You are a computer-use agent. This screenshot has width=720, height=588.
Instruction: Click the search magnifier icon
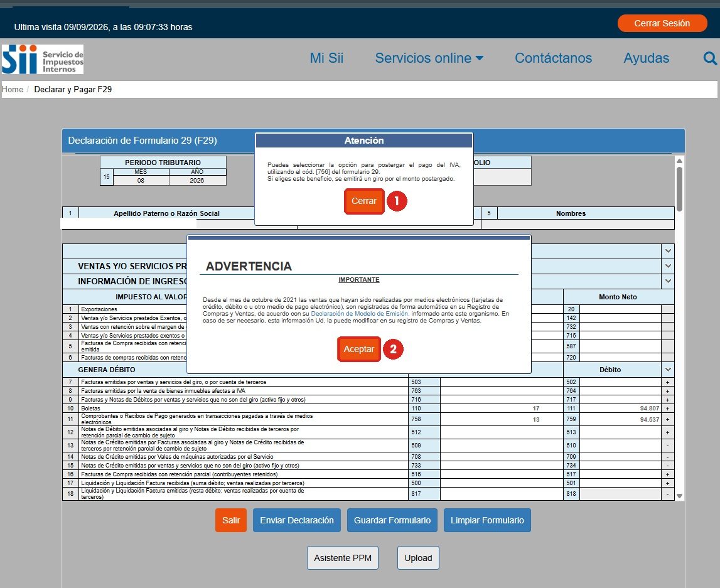coord(710,58)
